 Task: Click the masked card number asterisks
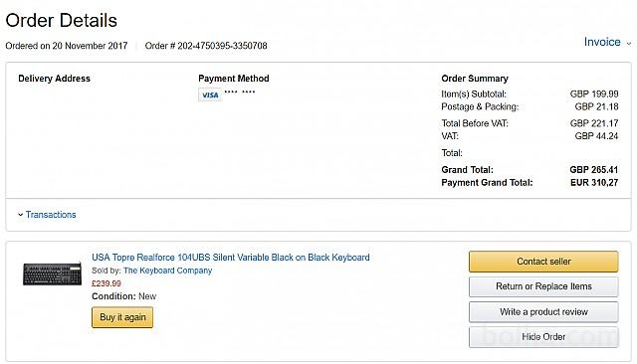pyautogui.click(x=240, y=92)
